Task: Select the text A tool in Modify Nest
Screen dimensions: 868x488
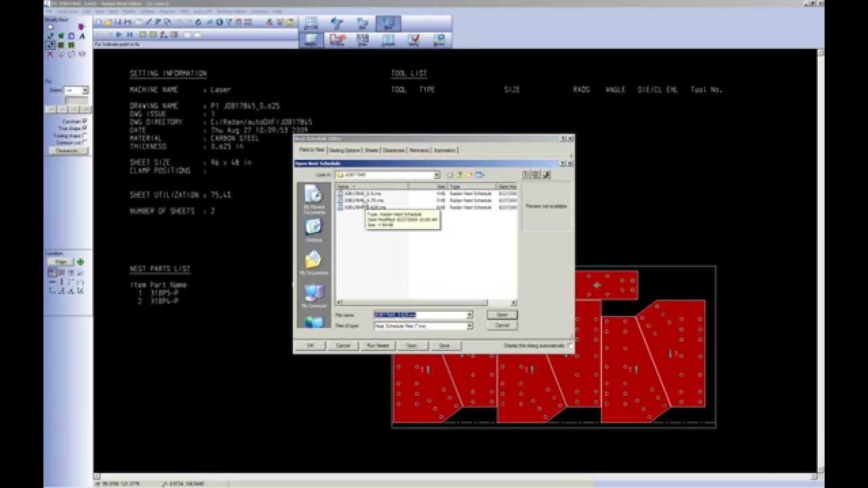Action: tap(81, 36)
